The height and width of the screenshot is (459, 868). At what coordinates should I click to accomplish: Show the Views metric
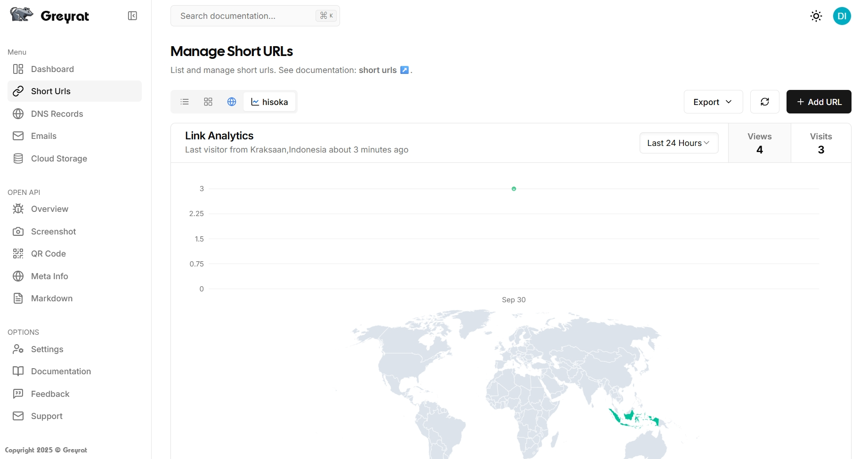pos(759,143)
